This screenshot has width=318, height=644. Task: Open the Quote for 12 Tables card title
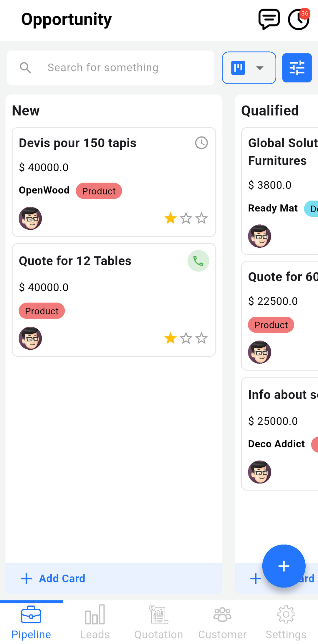(75, 261)
